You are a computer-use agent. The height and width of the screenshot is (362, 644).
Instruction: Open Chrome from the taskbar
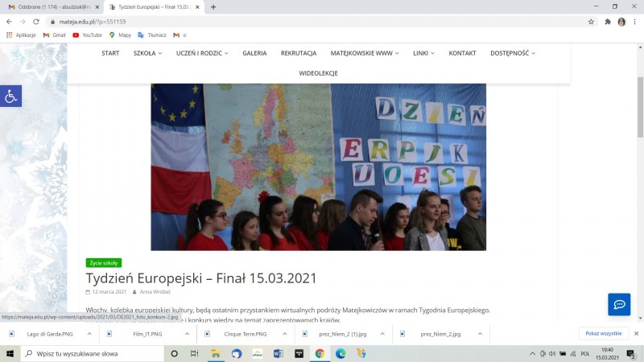(x=320, y=353)
